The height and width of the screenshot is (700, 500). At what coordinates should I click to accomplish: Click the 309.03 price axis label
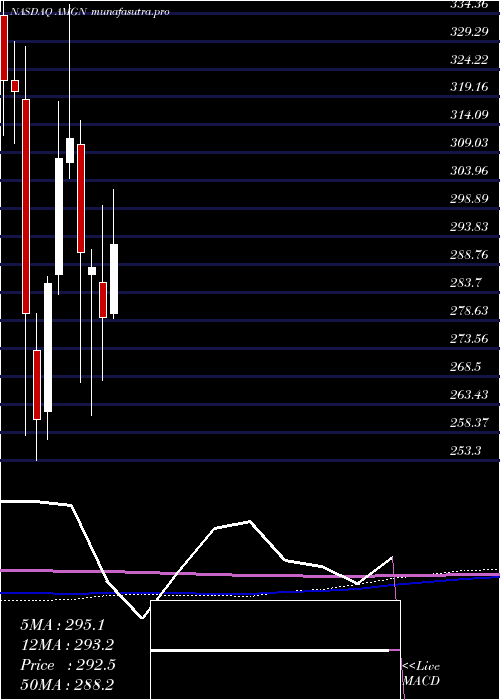tap(469, 143)
